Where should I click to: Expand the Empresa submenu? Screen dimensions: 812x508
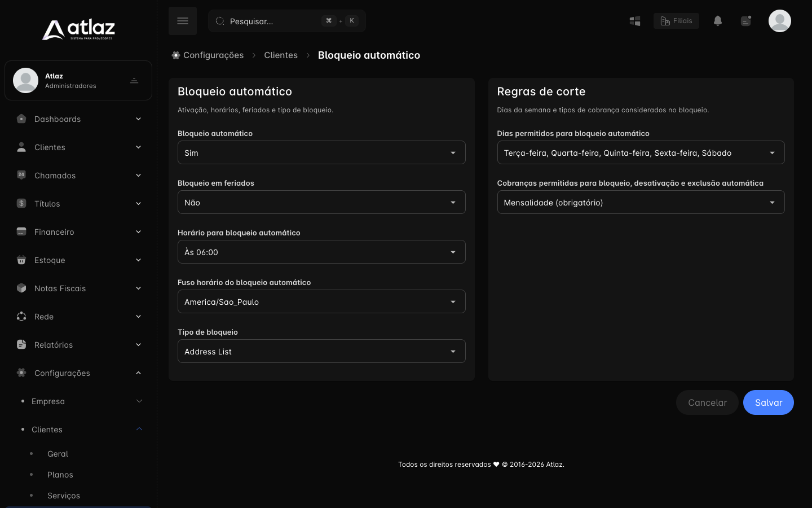(x=78, y=401)
